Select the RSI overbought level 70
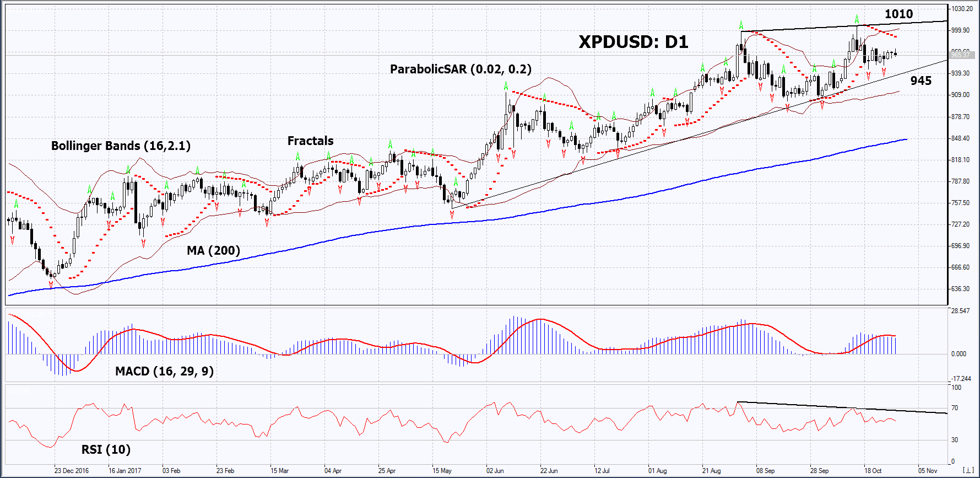This screenshot has width=980, height=478. [955, 408]
